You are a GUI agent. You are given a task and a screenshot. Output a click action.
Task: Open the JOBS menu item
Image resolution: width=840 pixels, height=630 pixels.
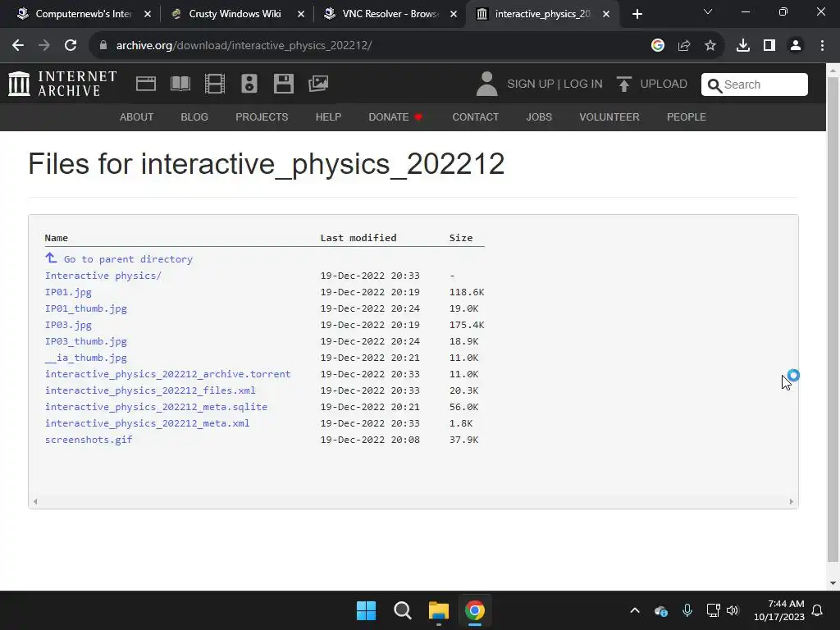click(x=539, y=116)
